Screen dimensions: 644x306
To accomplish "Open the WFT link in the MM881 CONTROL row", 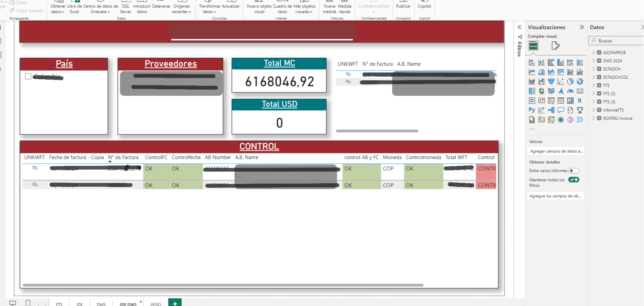I will pyautogui.click(x=35, y=184).
